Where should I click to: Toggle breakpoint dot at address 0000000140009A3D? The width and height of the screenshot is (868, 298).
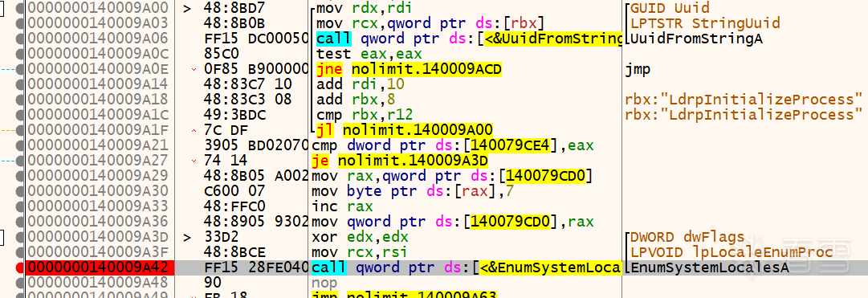point(21,237)
